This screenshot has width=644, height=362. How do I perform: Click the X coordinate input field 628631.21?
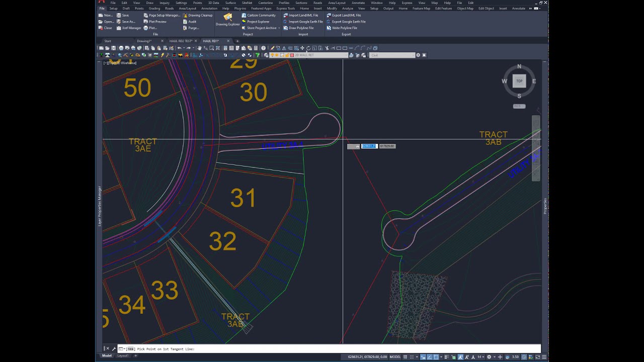(x=369, y=146)
